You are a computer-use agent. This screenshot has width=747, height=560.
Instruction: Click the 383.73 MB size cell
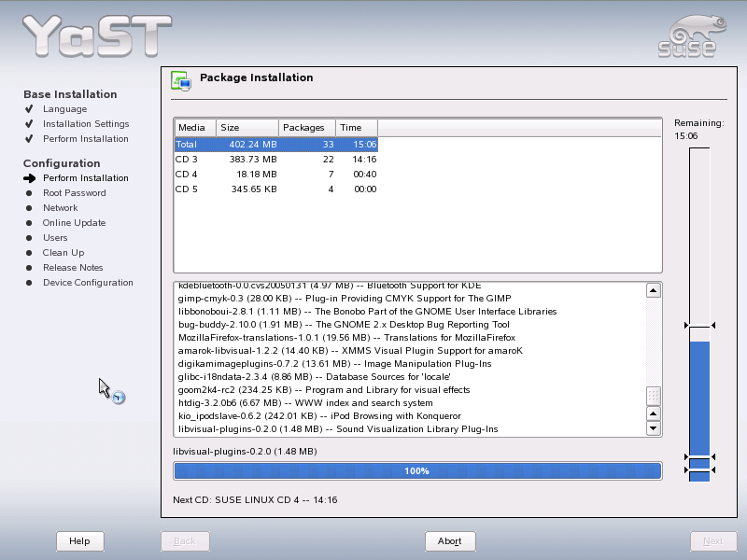point(253,159)
